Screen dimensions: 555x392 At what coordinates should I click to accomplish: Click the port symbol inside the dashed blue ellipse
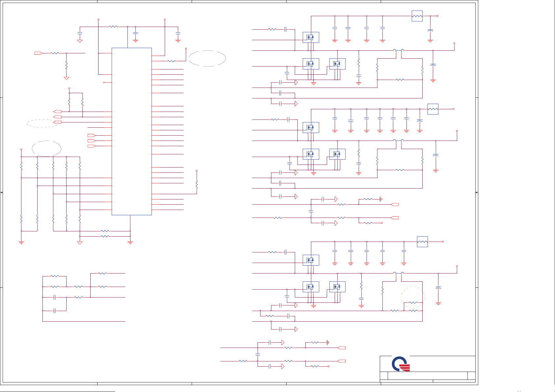[57, 122]
